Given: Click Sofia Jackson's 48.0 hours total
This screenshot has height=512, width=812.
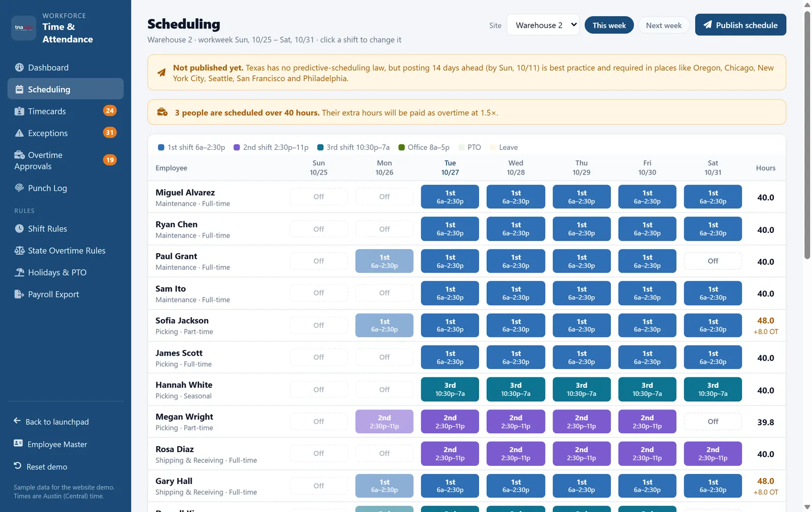Looking at the screenshot, I should [765, 321].
